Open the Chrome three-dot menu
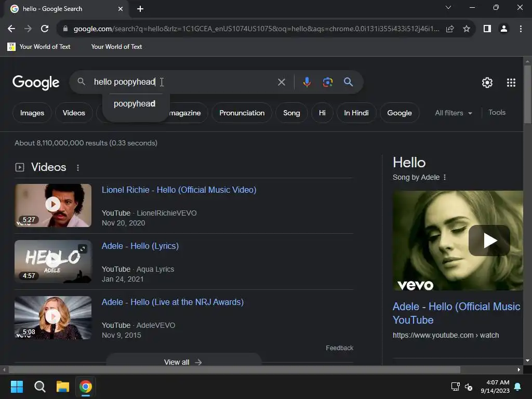532x399 pixels. [521, 29]
